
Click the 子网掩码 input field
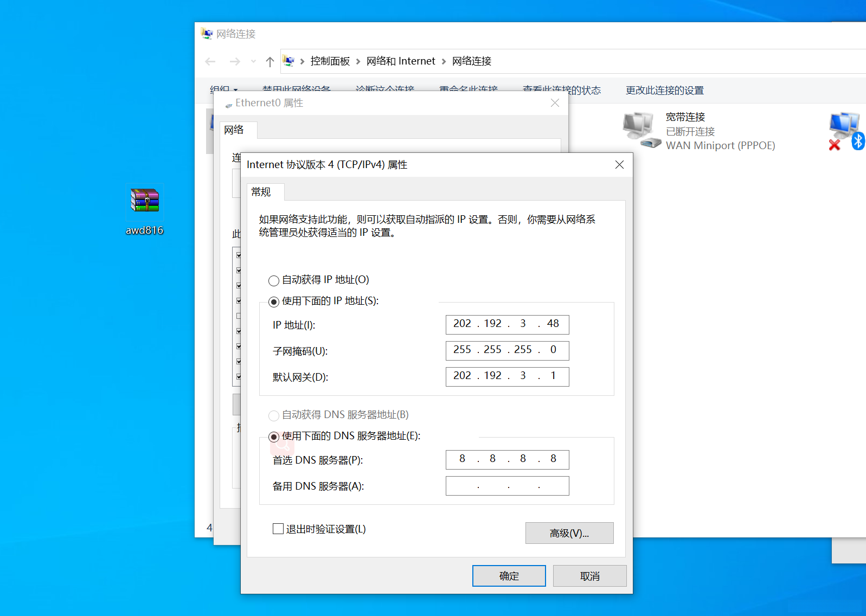pyautogui.click(x=507, y=350)
